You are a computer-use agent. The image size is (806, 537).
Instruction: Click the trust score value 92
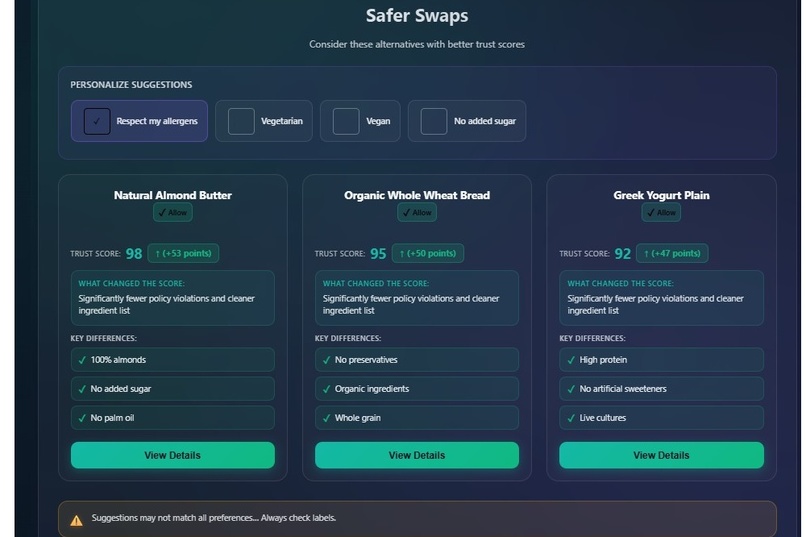tap(622, 254)
